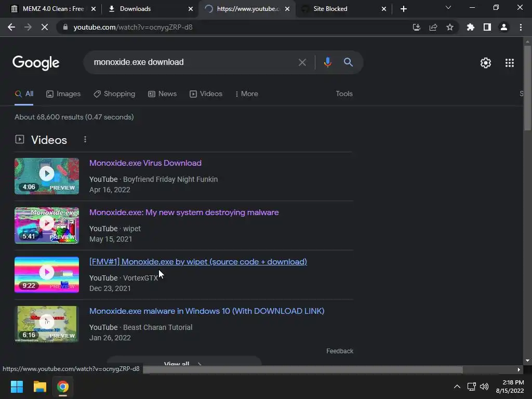
Task: Open the Chrome three-dot menu
Action: (x=521, y=27)
